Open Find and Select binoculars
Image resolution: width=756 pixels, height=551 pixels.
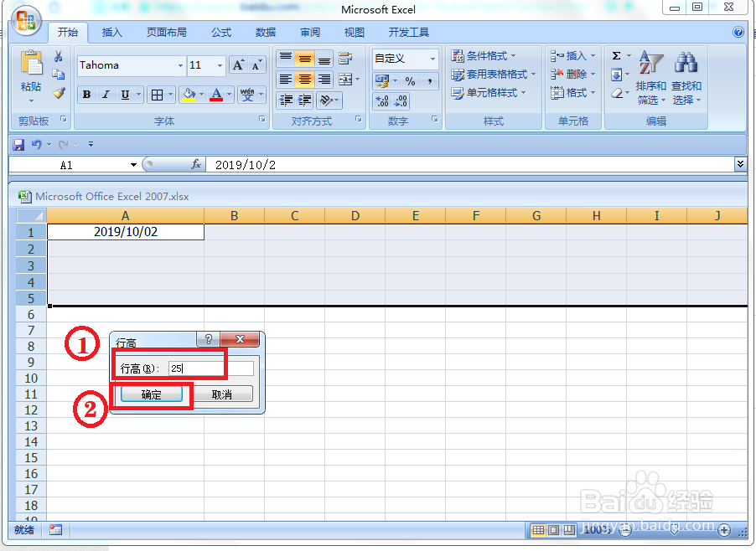(x=686, y=78)
